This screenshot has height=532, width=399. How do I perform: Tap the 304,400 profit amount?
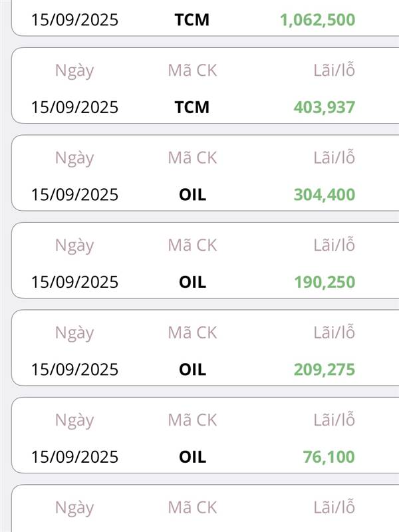325,195
